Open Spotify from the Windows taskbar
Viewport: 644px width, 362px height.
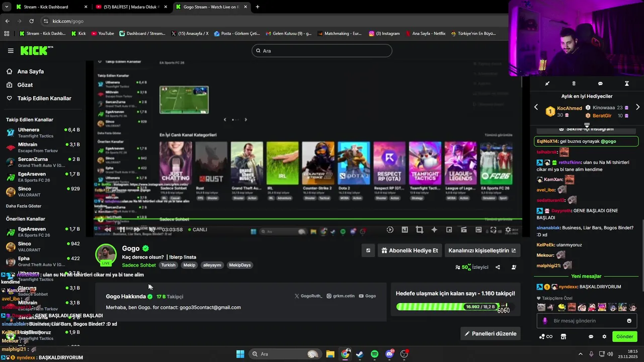click(x=374, y=354)
